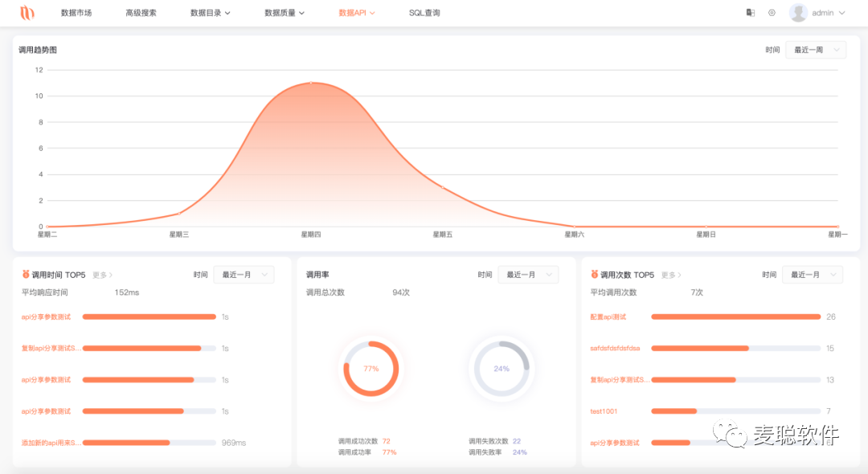Click the 调用趋势图 title
The height and width of the screenshot is (474, 868).
38,50
